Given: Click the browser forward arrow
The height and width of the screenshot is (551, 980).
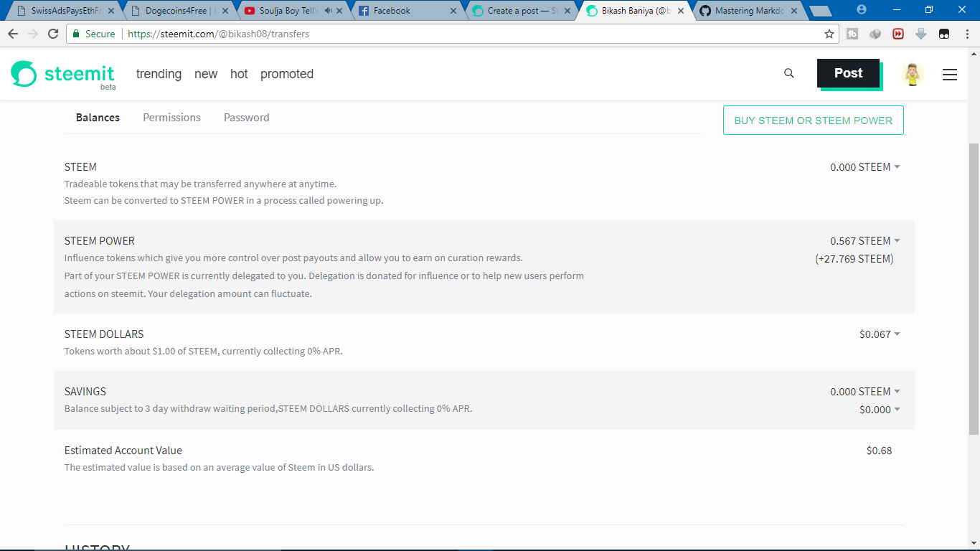Looking at the screenshot, I should coord(33,34).
